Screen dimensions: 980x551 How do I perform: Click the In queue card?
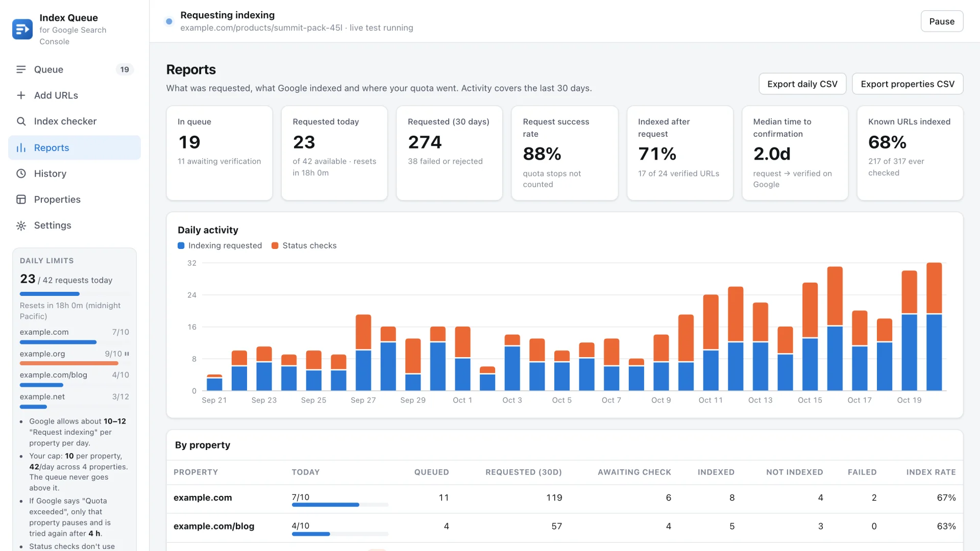click(219, 153)
